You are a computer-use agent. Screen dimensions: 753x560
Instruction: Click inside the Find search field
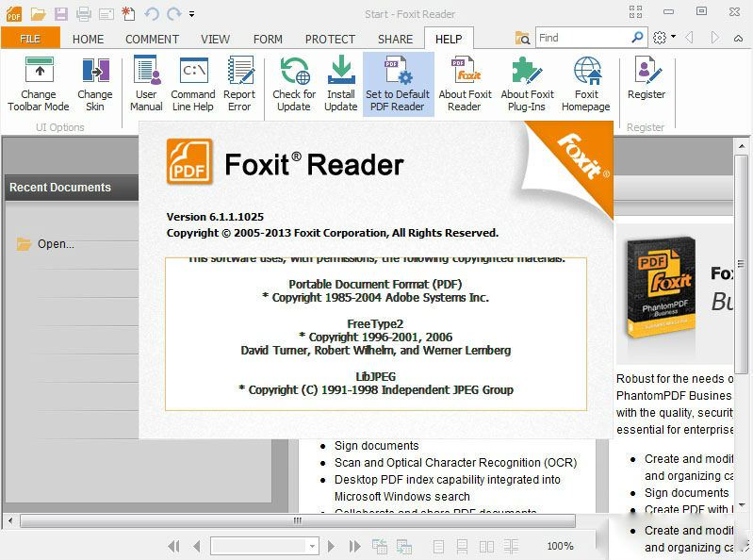[583, 38]
